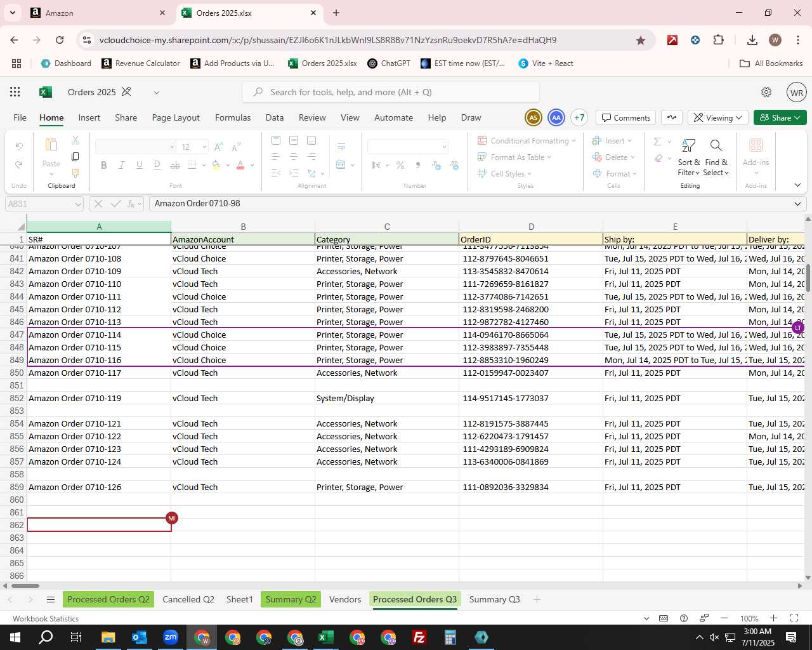Click the Clear eraser icon
Screen dimensions: 812x650
coord(658,158)
